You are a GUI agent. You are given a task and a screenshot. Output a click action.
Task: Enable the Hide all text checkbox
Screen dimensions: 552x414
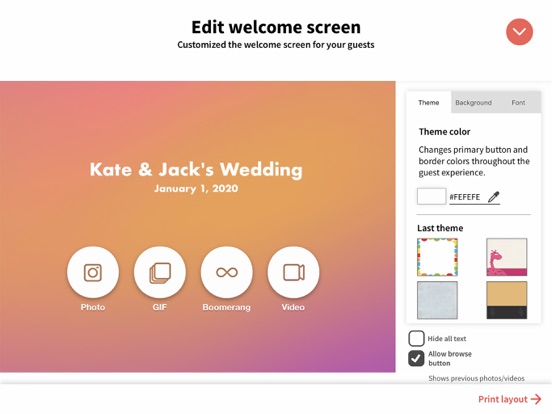point(416,338)
